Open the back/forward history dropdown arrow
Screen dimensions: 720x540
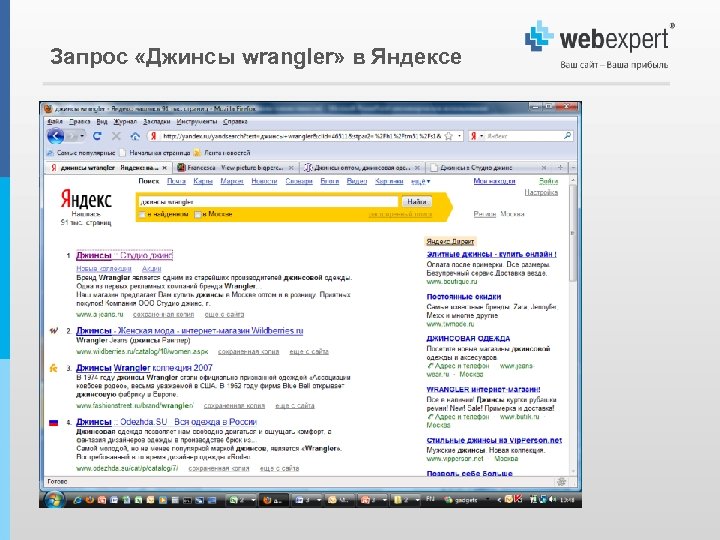[82, 136]
